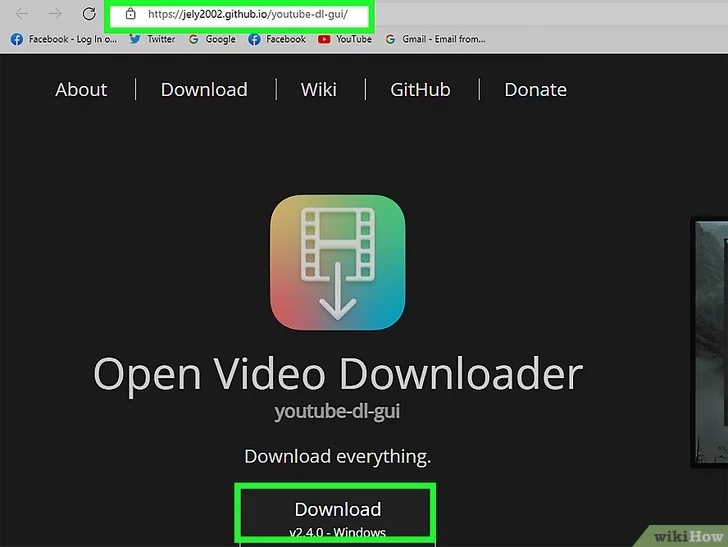Click the browser forward arrow
The image size is (728, 547).
coord(55,14)
